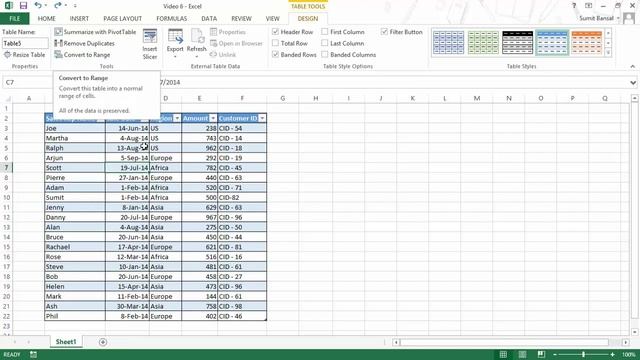Click Select All corner of the worksheet
640x360 pixels.
(x=7, y=98)
